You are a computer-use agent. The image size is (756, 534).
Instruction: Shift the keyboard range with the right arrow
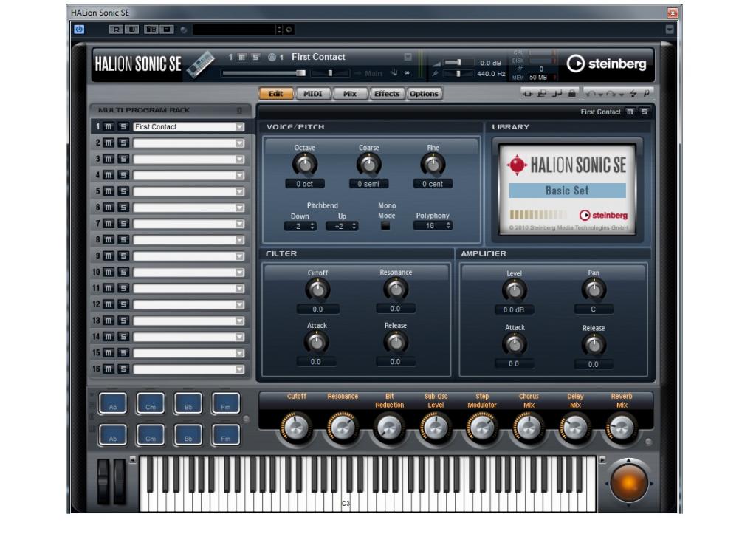coord(602,460)
